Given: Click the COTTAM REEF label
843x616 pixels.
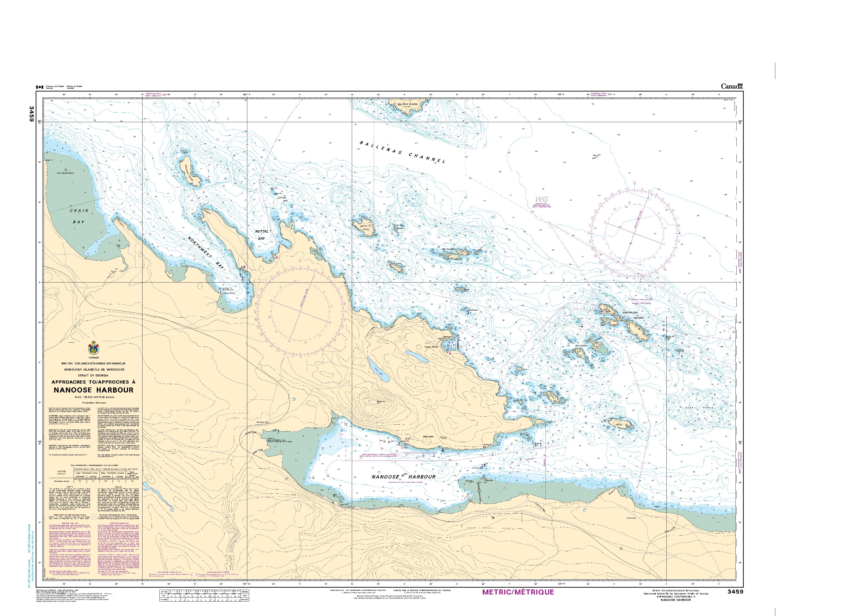Looking at the screenshot, I should click(x=283, y=199).
